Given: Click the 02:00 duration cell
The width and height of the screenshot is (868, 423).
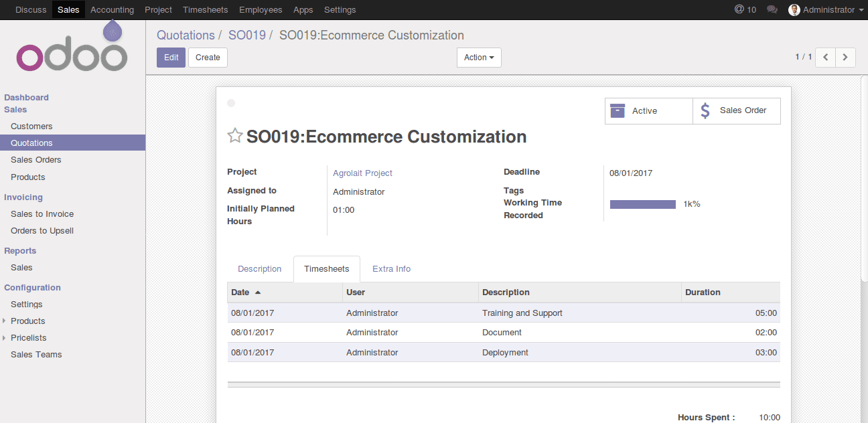Looking at the screenshot, I should click(766, 333).
